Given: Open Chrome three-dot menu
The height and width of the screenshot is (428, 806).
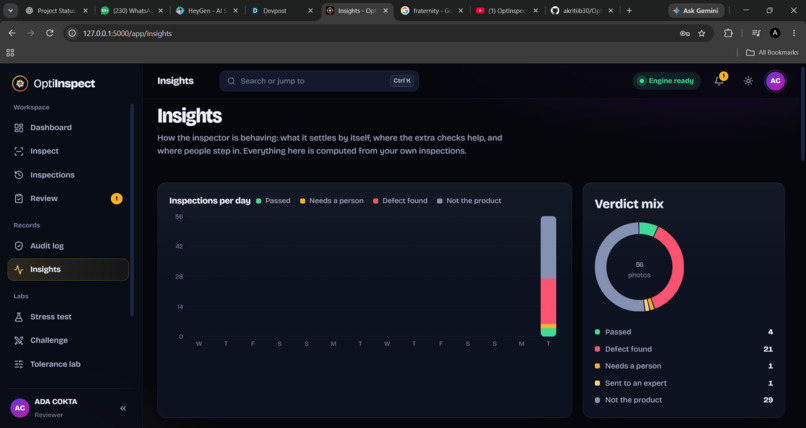Looking at the screenshot, I should pyautogui.click(x=794, y=33).
